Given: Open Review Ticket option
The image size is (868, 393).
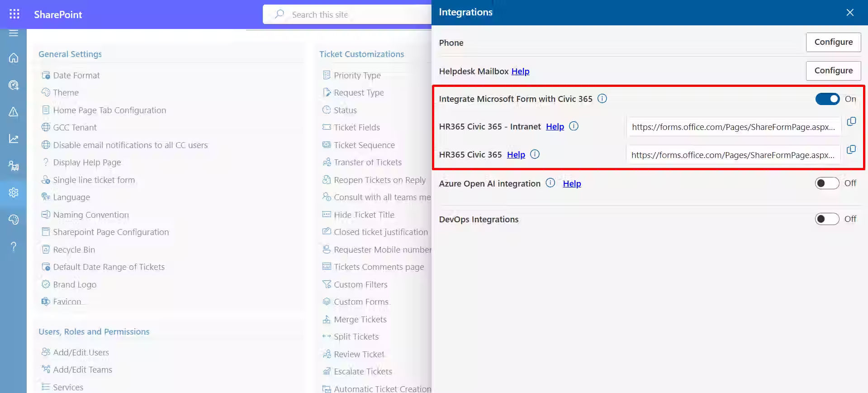Looking at the screenshot, I should [359, 354].
